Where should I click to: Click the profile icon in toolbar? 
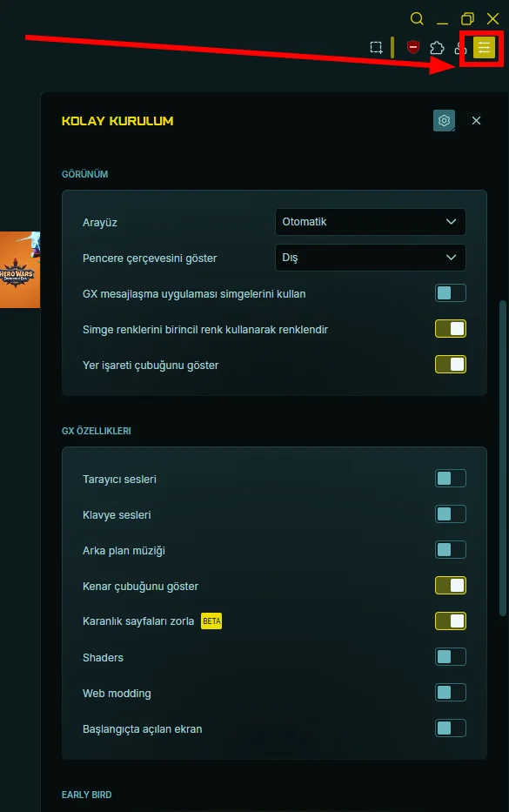[x=459, y=48]
